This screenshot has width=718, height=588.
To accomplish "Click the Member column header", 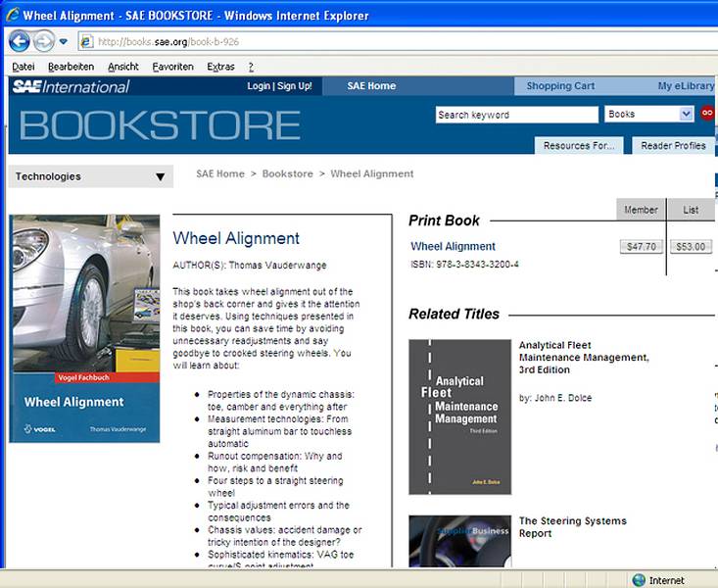I will point(641,210).
